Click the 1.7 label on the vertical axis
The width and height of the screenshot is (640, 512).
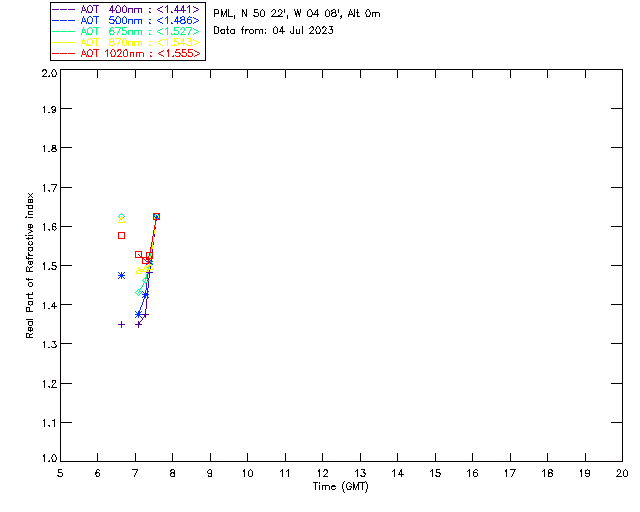click(49, 188)
